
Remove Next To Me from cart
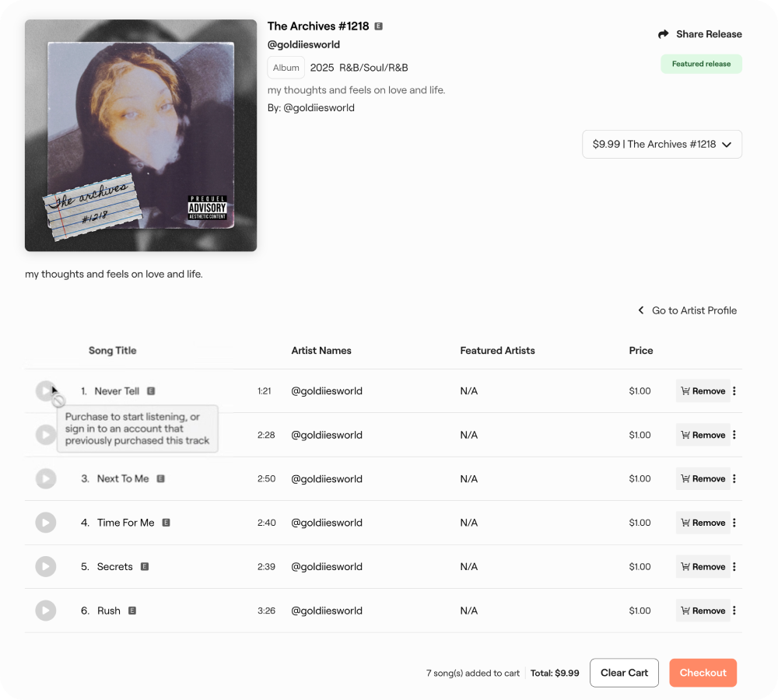[703, 479]
